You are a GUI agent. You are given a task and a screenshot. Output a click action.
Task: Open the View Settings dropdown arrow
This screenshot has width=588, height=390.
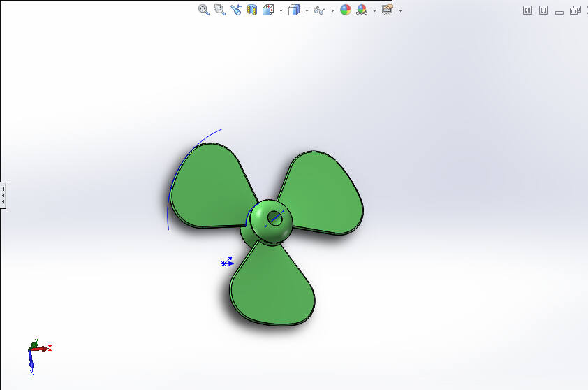[x=401, y=10]
